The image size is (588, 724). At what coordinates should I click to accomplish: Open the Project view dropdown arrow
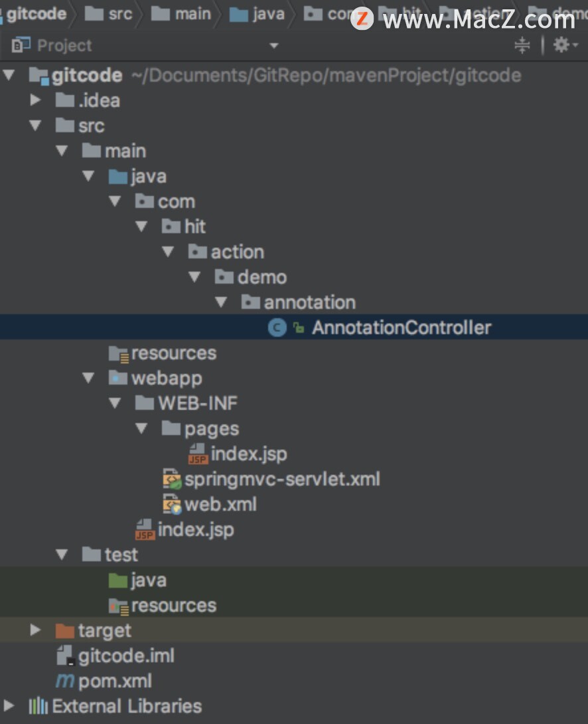[274, 46]
